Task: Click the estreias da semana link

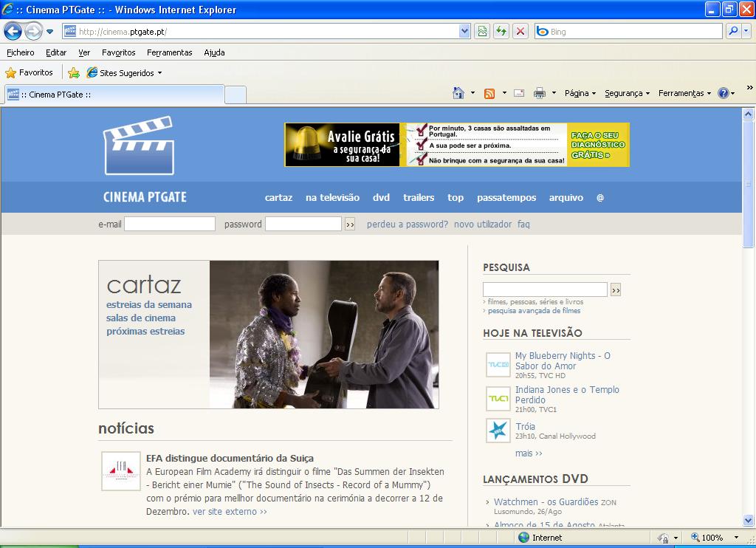Action: [x=149, y=304]
